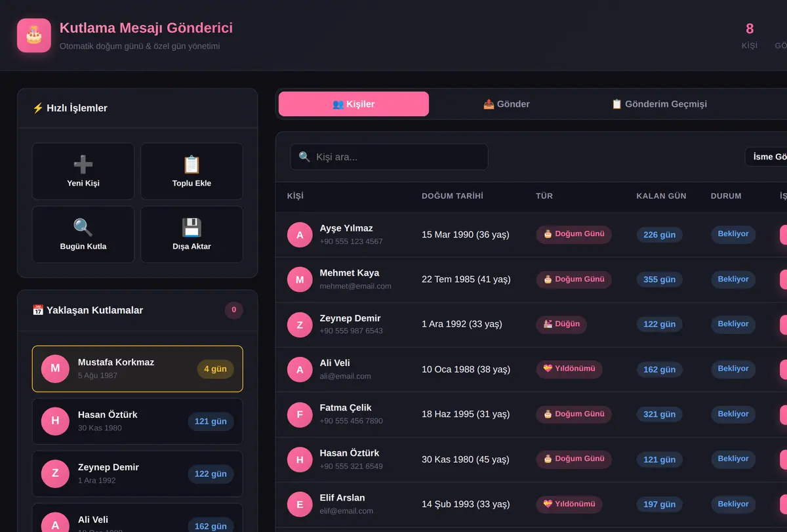The image size is (787, 532).
Task: Click the Dışa Aktar floppy disk action
Action: [192, 234]
